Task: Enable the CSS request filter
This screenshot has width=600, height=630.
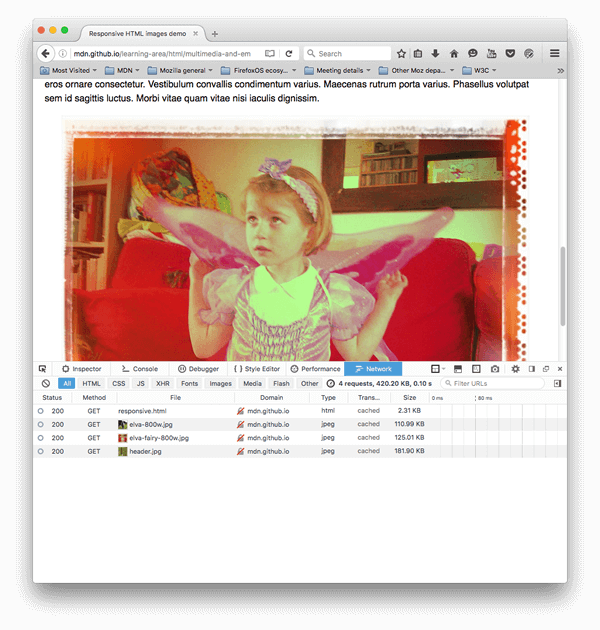Action: point(119,383)
